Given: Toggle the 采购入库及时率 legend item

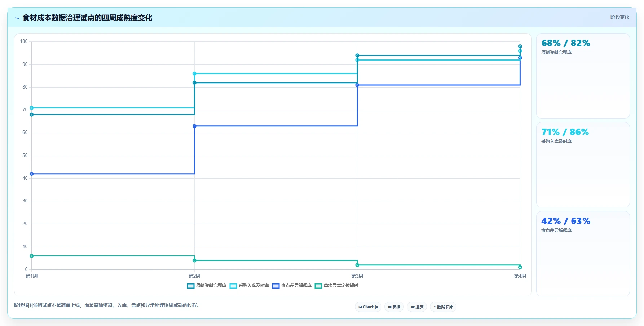Looking at the screenshot, I should (x=250, y=286).
